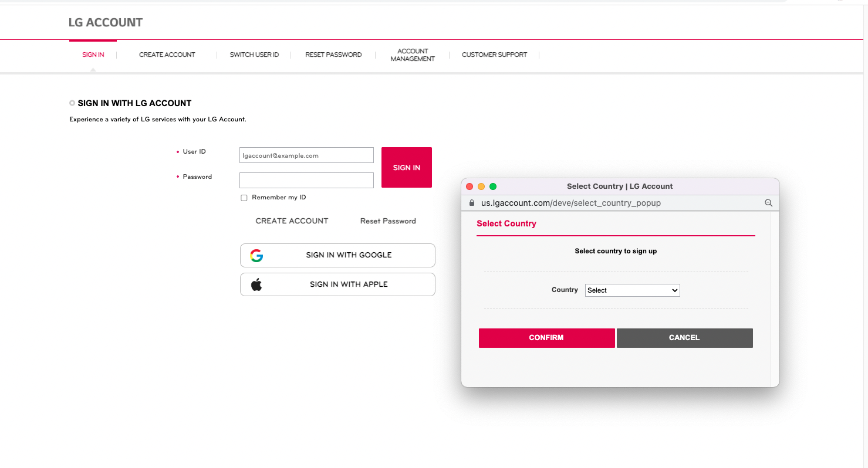Click the lock icon in popup address bar

pos(471,203)
